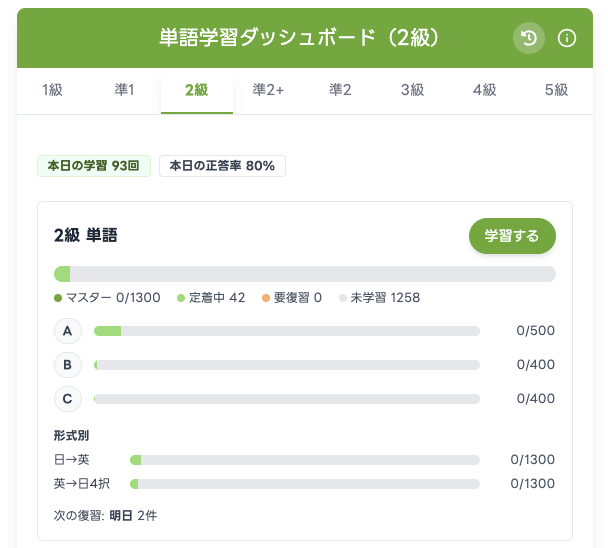Click the 本日の正答率 80% badge
This screenshot has width=608, height=548.
click(x=222, y=166)
